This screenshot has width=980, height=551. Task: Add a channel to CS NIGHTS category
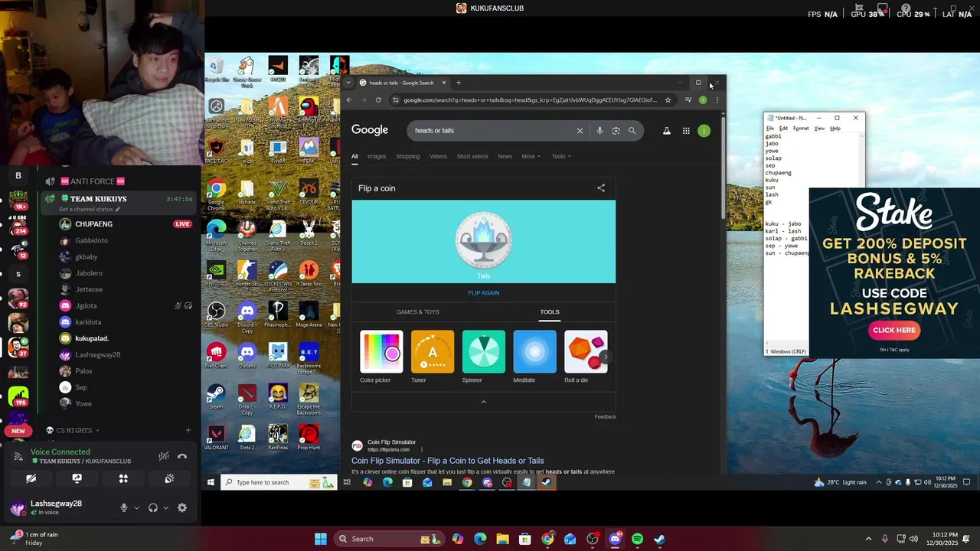188,430
